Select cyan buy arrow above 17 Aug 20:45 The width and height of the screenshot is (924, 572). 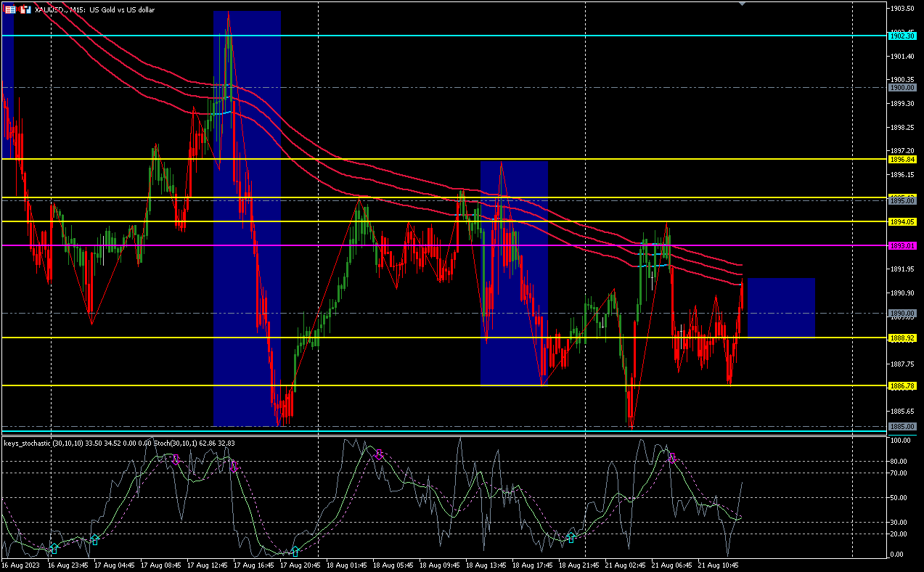coord(295,552)
